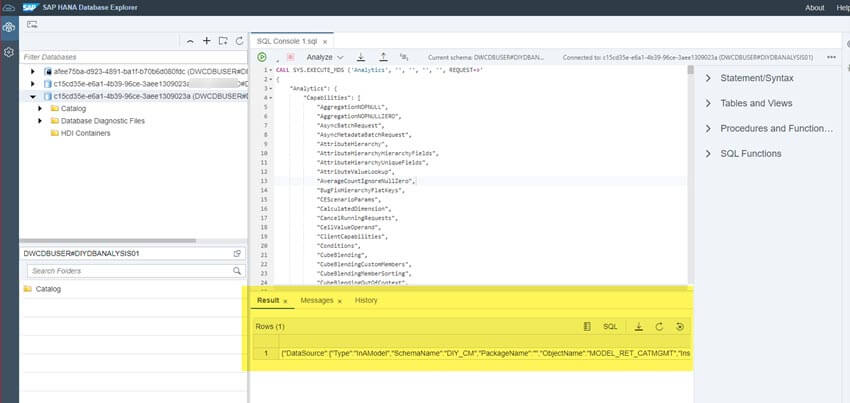
Task: Add a database with the plus icon
Action: click(207, 41)
